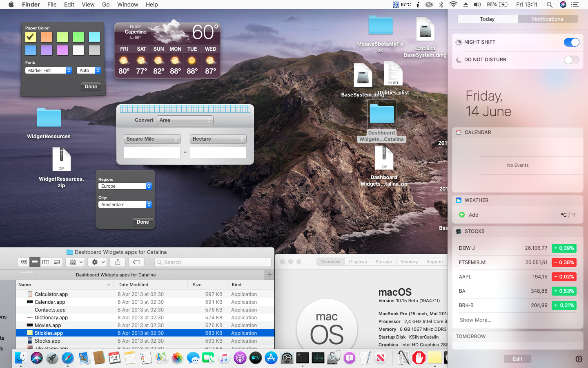Click the Square Mile value input field
The width and height of the screenshot is (588, 368).
[x=152, y=153]
